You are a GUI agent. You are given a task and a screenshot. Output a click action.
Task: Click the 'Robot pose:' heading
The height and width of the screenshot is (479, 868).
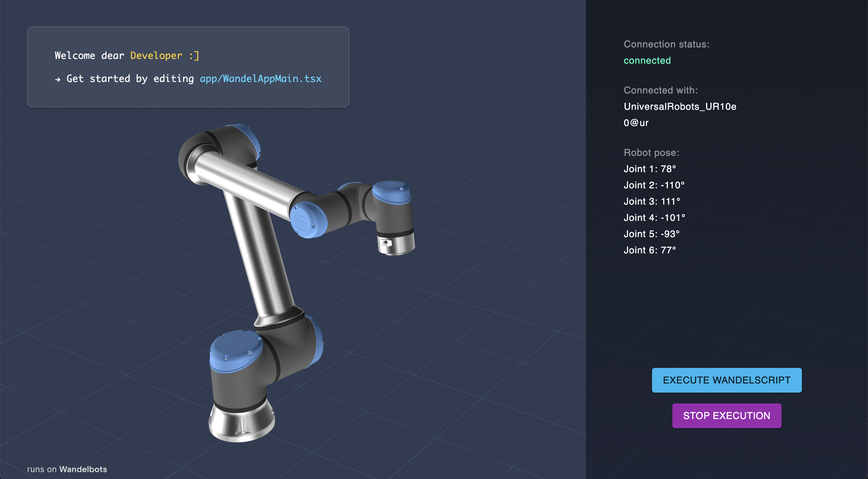[x=651, y=152]
